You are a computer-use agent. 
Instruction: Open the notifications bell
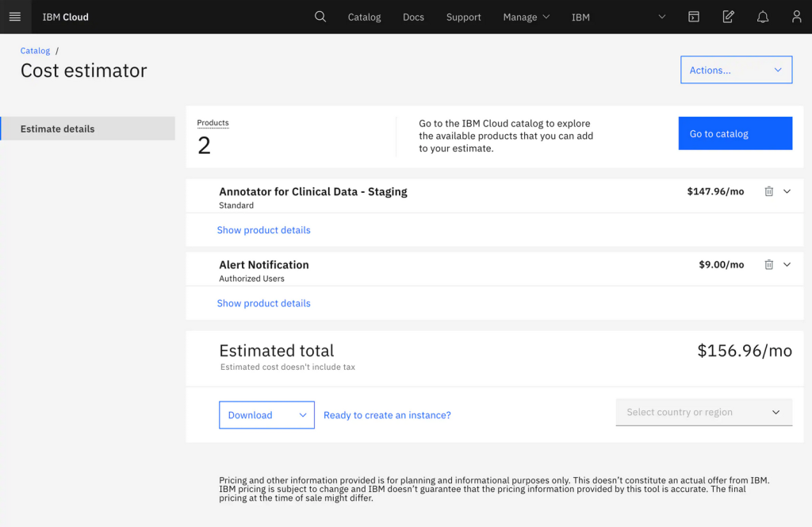pyautogui.click(x=762, y=17)
